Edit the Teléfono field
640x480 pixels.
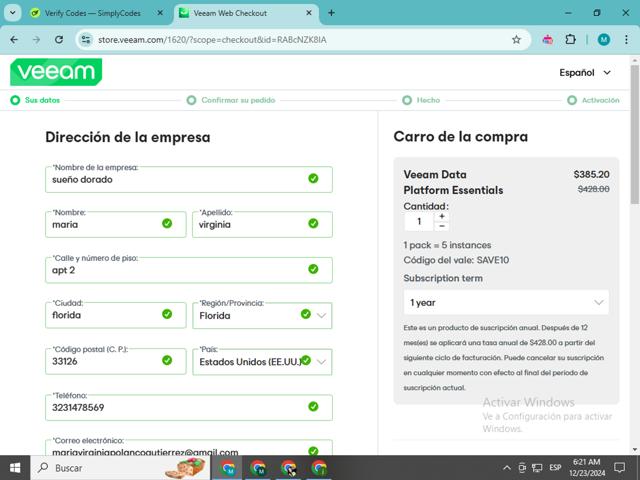click(189, 407)
